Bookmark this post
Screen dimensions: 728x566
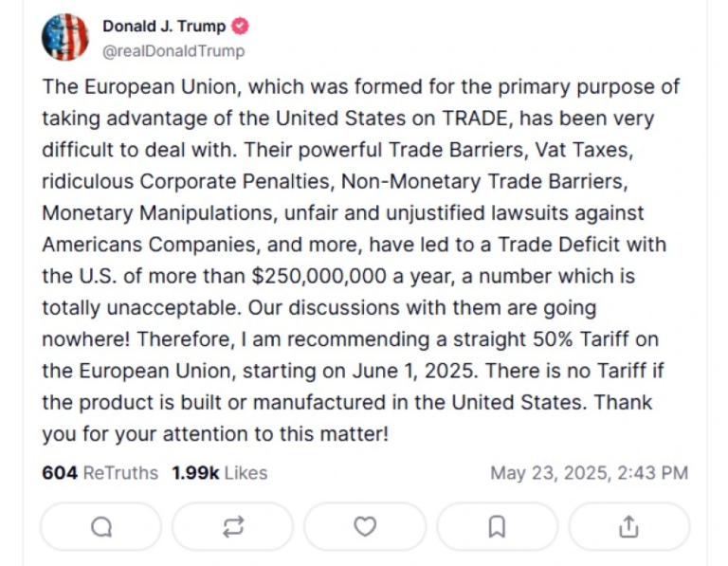[497, 526]
